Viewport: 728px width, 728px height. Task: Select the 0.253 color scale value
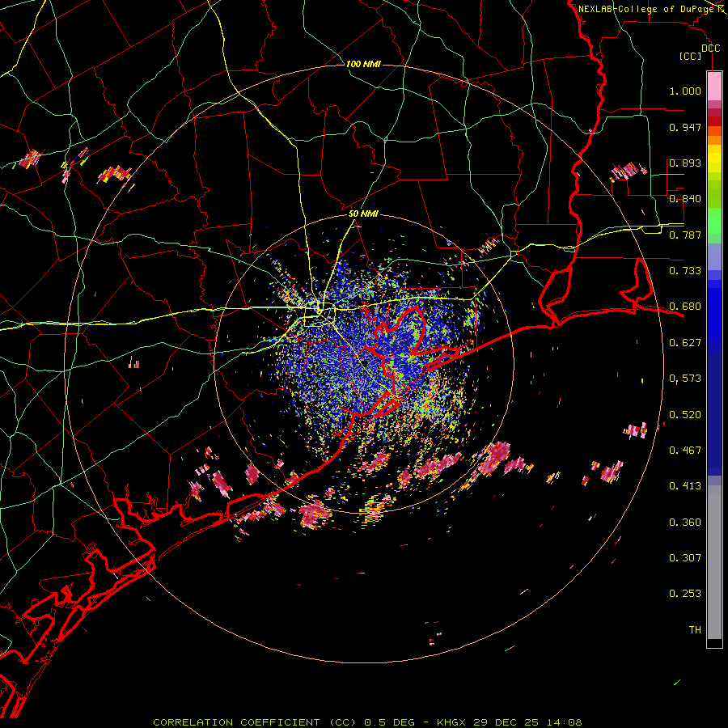[685, 594]
